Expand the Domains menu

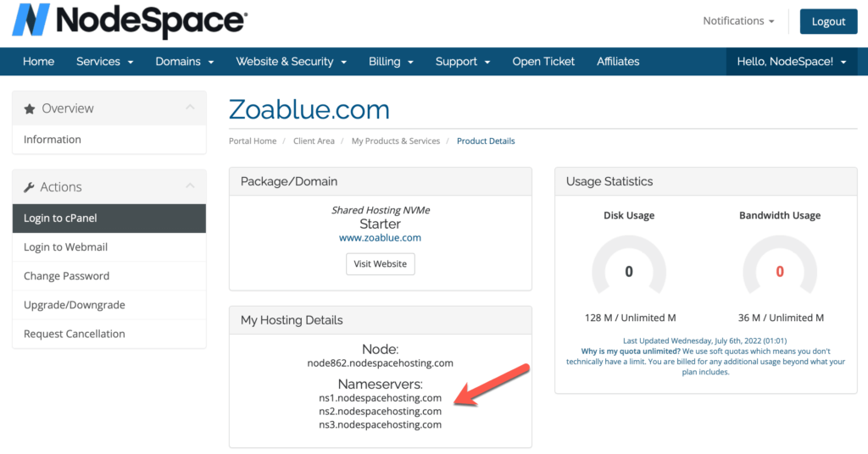point(184,61)
